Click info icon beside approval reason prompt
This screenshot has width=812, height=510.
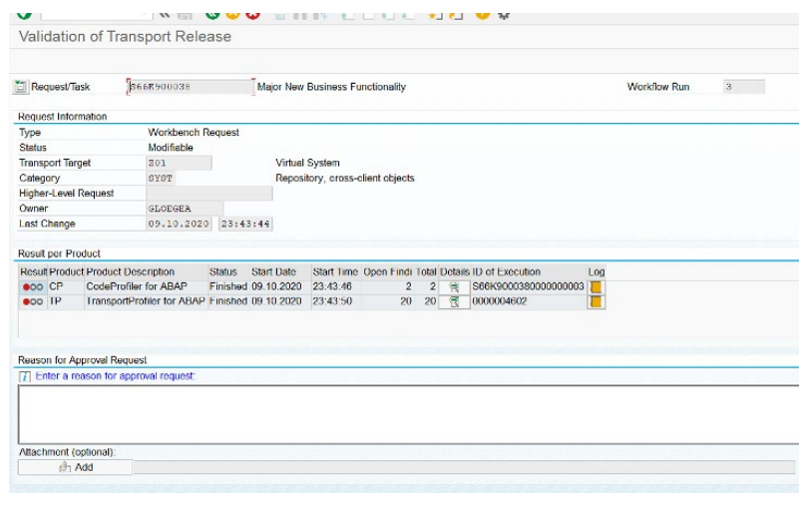[x=25, y=376]
